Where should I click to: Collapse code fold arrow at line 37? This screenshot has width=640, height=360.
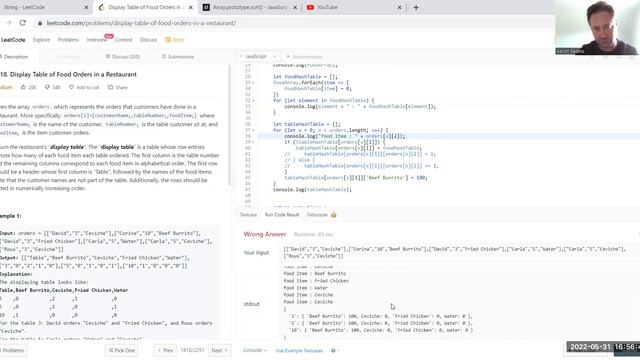point(253,130)
